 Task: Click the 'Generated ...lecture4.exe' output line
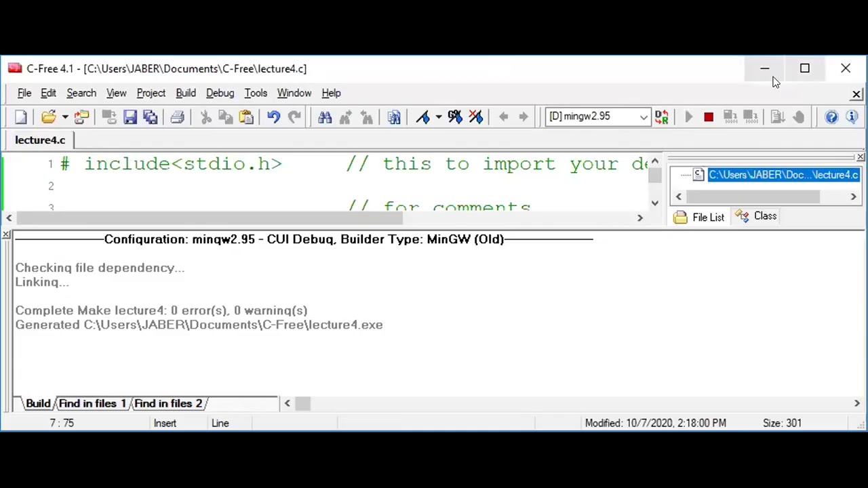click(x=199, y=325)
